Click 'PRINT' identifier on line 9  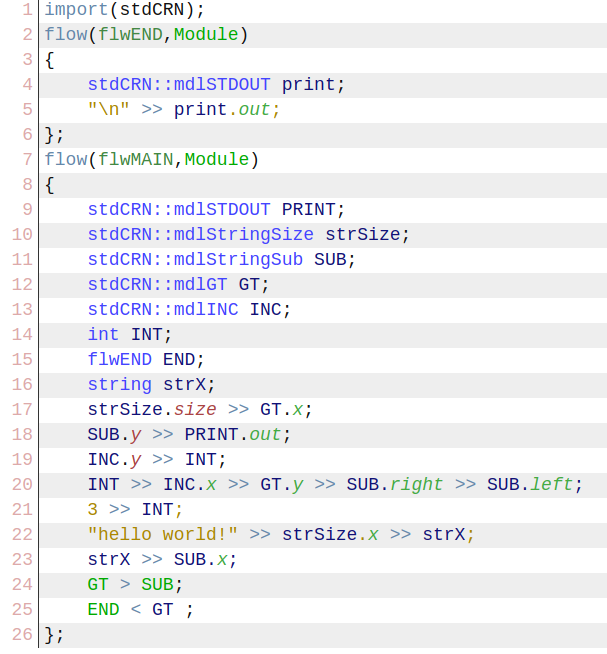pos(309,209)
